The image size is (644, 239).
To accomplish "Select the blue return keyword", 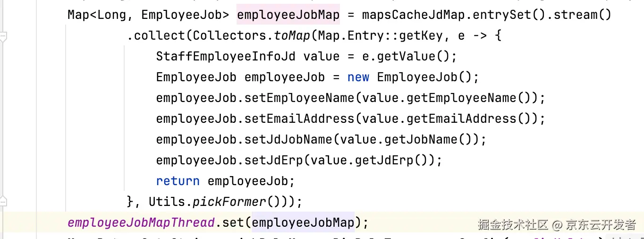I will point(178,181).
